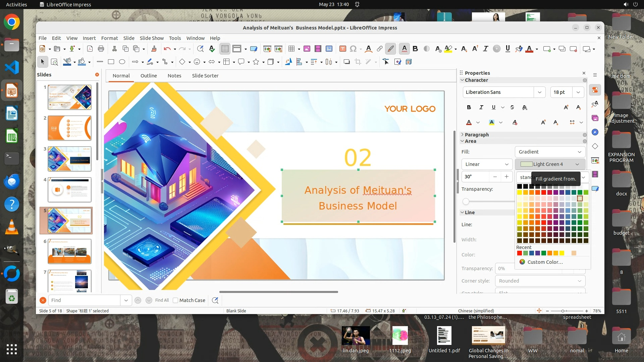Open the Liberation Sans font dropdown
This screenshot has height=362, width=644.
coord(539,92)
